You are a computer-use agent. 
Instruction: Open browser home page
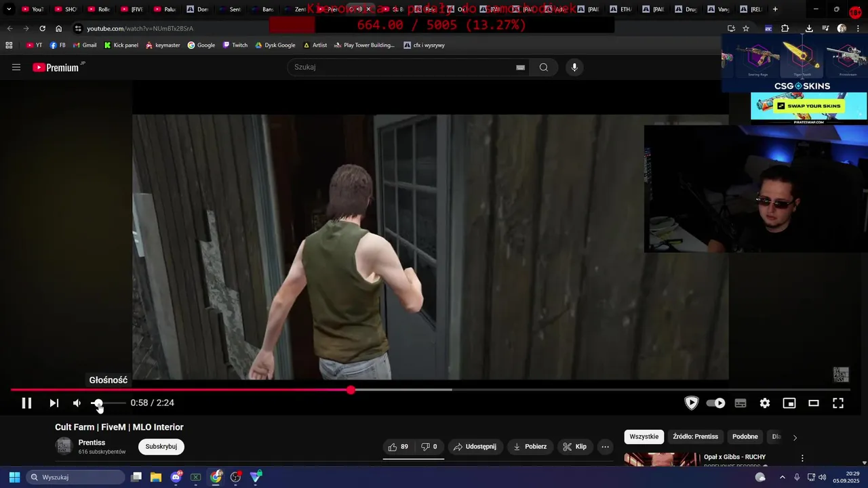58,28
